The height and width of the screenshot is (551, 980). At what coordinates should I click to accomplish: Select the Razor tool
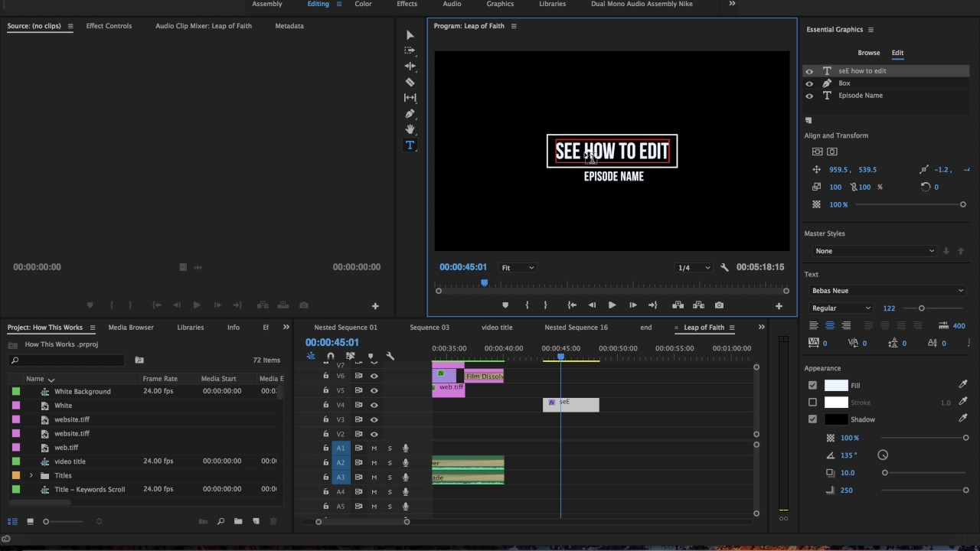[410, 82]
